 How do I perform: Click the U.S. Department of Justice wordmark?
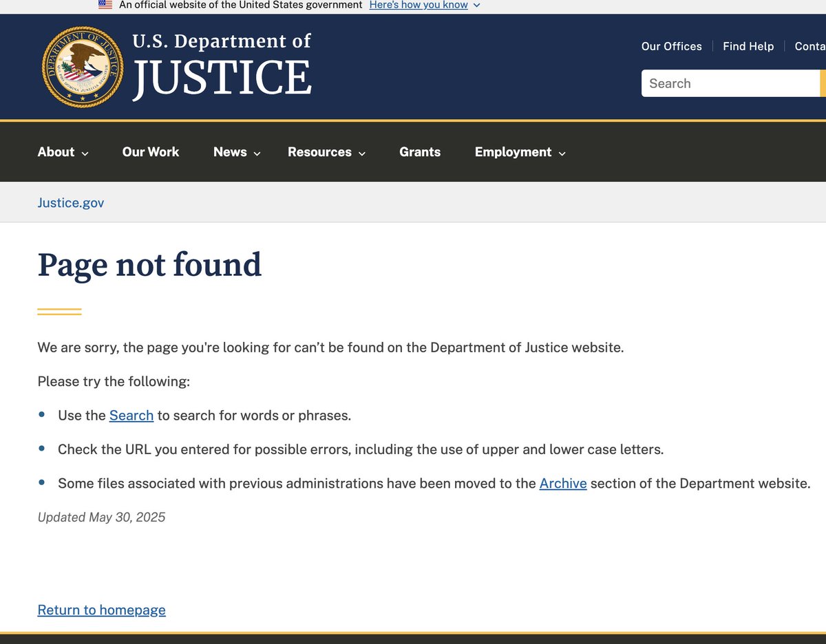click(222, 62)
